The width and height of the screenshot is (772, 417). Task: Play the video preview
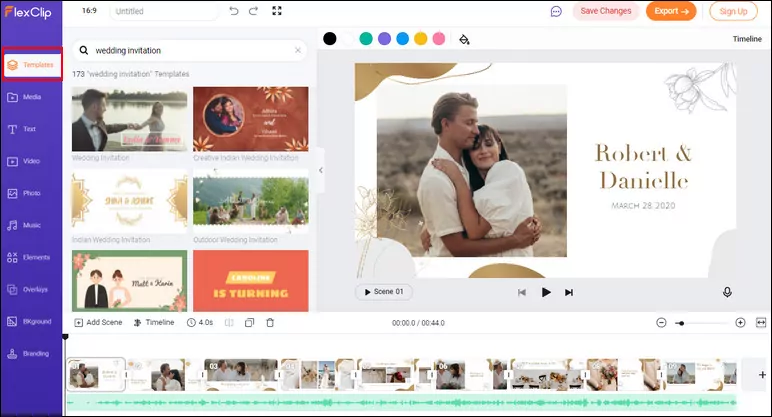pos(546,292)
